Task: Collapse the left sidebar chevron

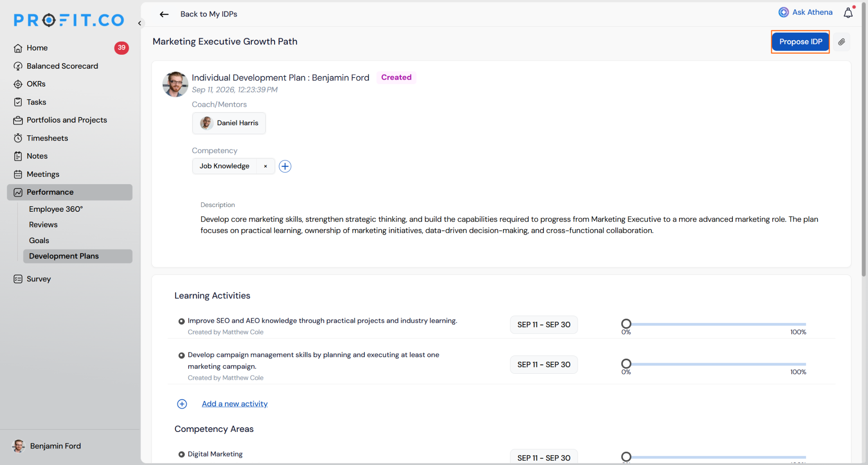Action: click(139, 23)
